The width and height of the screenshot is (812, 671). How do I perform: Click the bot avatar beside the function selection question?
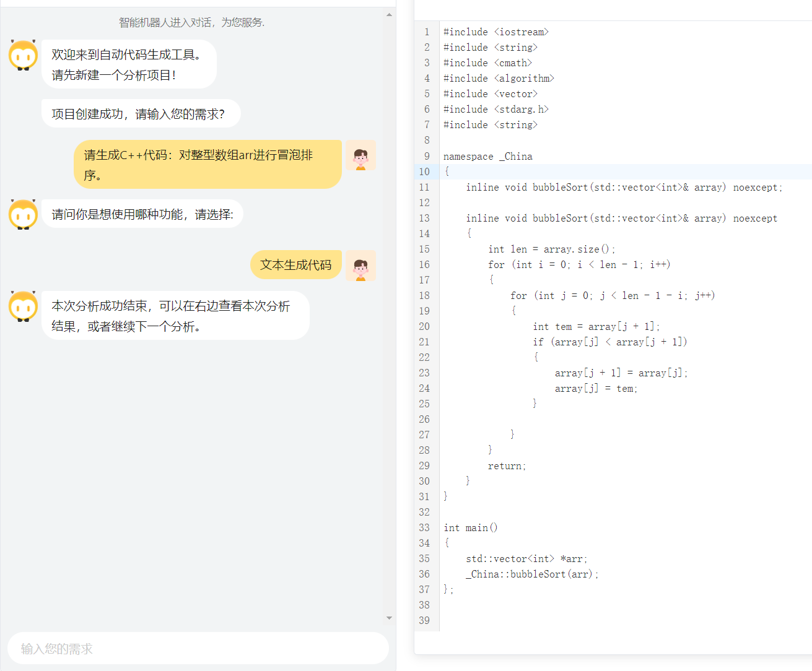click(24, 215)
